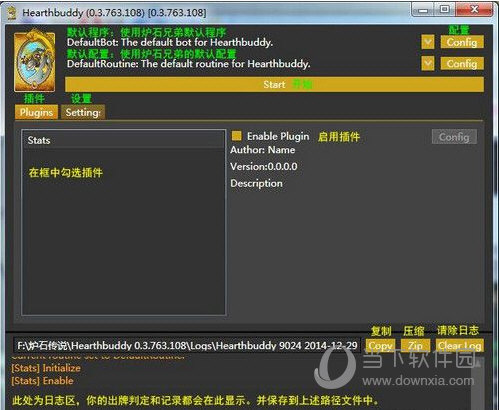Open the DefaultBot selection dropdown arrow

click(428, 42)
